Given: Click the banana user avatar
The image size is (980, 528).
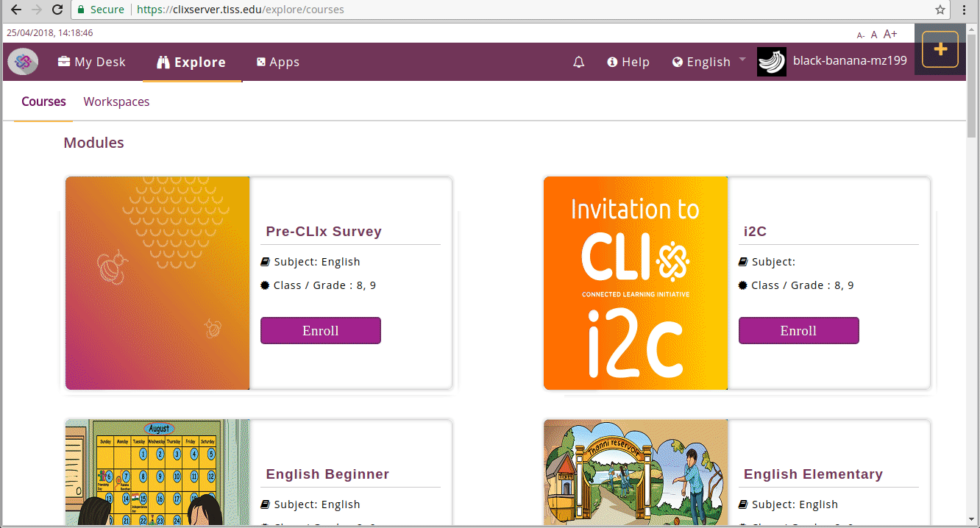Looking at the screenshot, I should [771, 62].
